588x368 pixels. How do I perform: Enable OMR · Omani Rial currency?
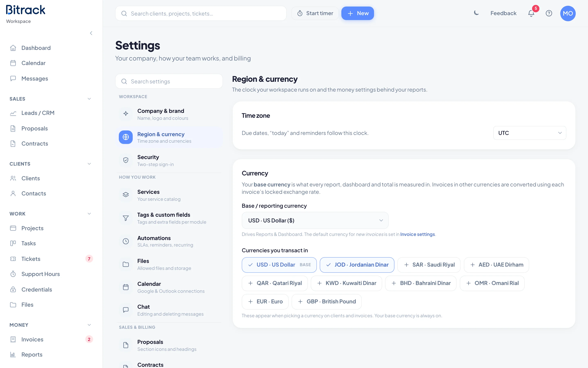coord(492,283)
